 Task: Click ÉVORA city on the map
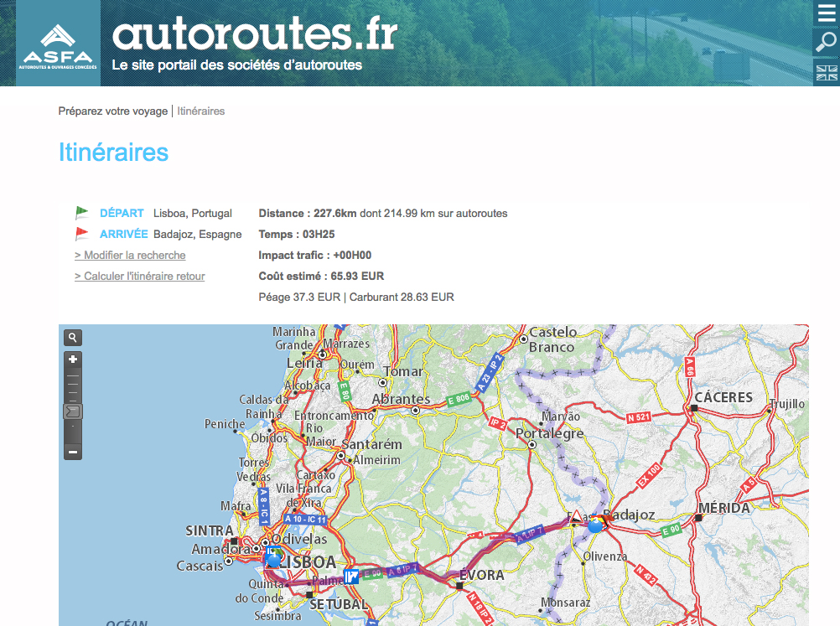[481, 576]
